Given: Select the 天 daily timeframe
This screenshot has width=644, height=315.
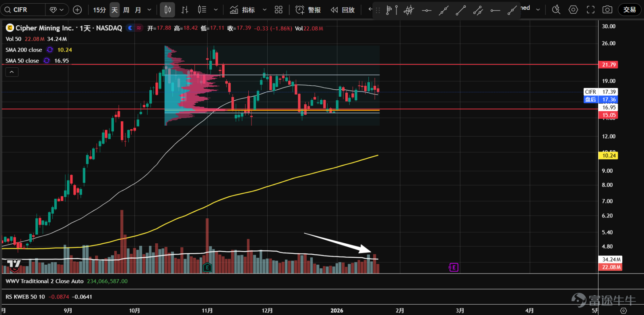Looking at the screenshot, I should coord(115,10).
